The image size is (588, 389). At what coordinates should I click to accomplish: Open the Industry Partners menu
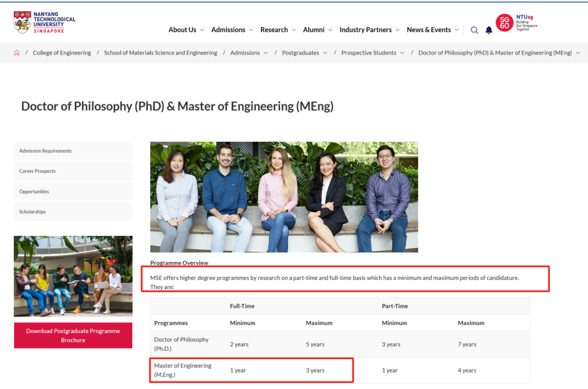click(x=369, y=30)
